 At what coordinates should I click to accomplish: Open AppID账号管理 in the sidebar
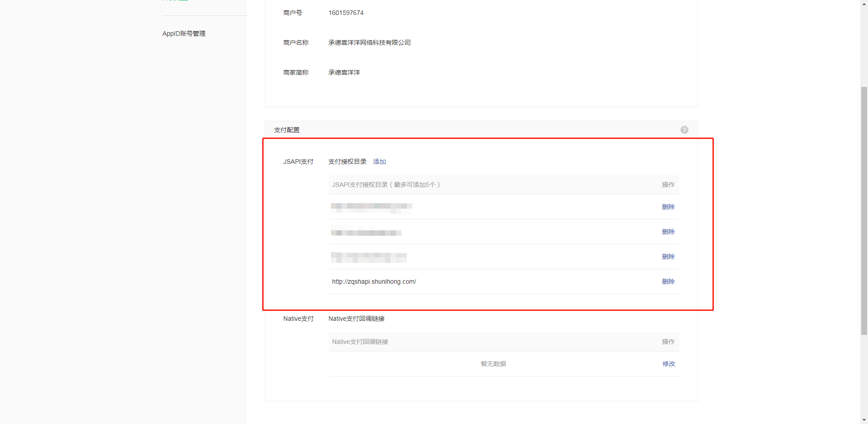click(x=184, y=33)
